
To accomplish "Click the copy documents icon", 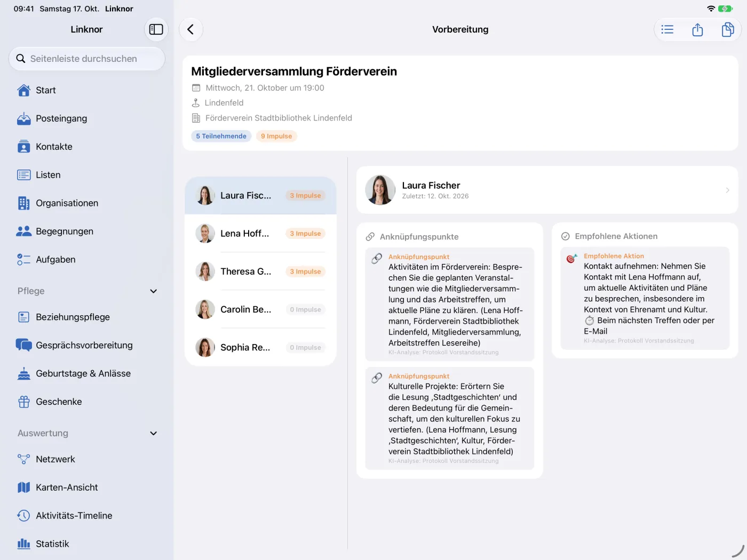I will tap(728, 29).
